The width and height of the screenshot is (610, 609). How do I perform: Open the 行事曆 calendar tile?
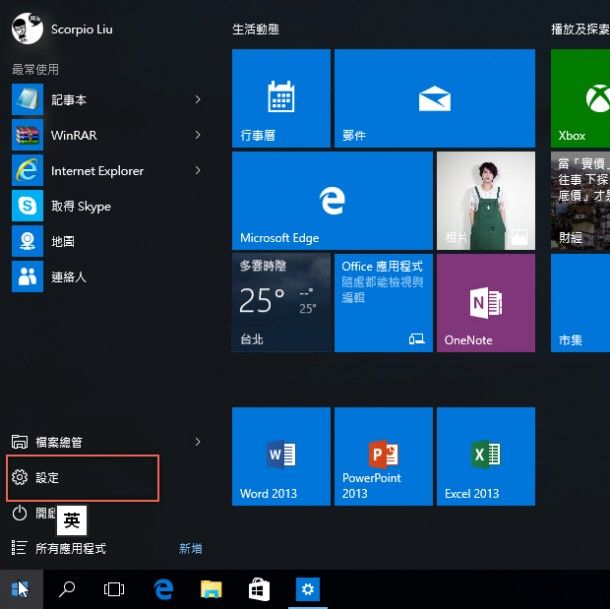(x=281, y=98)
